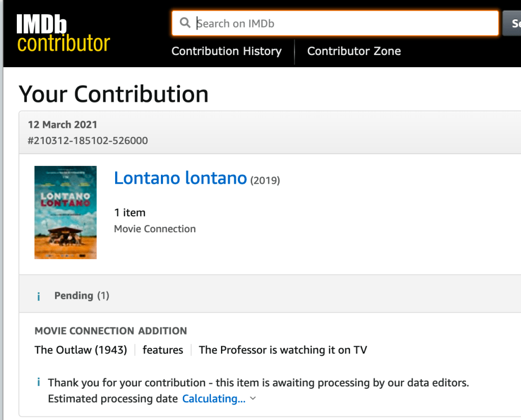Click the MOVIE CONNECTION ADDITION heading
This screenshot has height=420, width=521.
tap(111, 331)
